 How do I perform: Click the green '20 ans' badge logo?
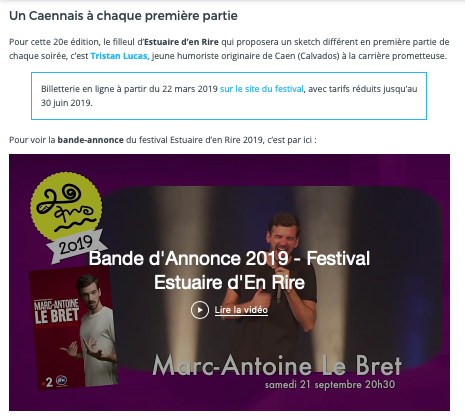tap(66, 206)
